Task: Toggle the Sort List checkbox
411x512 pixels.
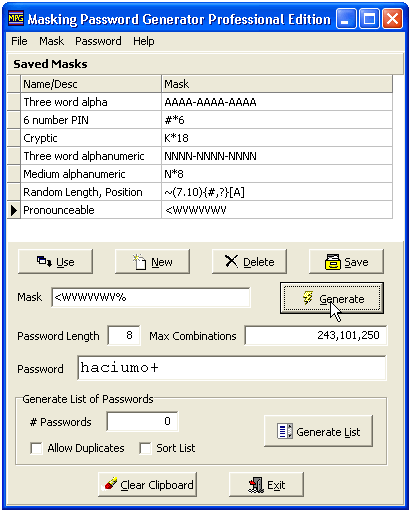Action: [x=145, y=448]
